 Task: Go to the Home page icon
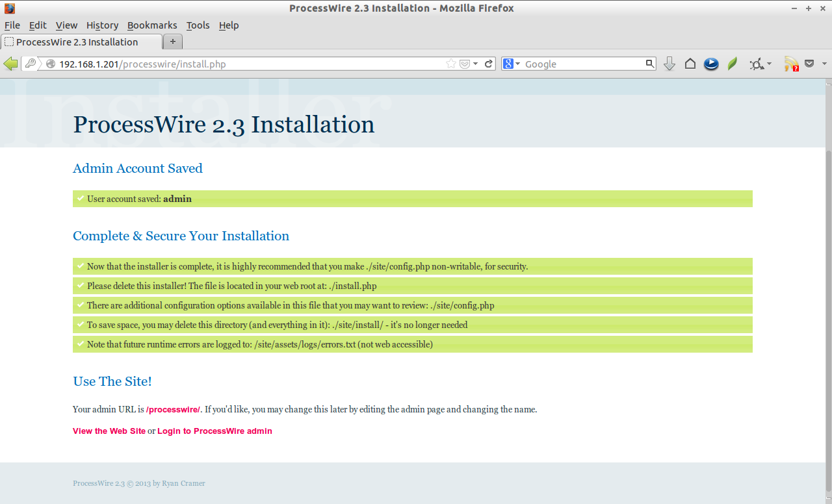[x=690, y=64]
